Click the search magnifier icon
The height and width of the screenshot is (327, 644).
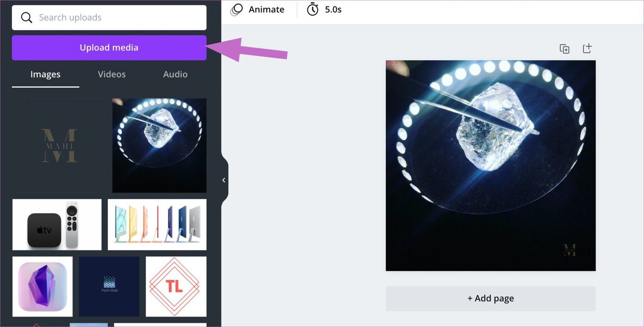click(x=27, y=18)
